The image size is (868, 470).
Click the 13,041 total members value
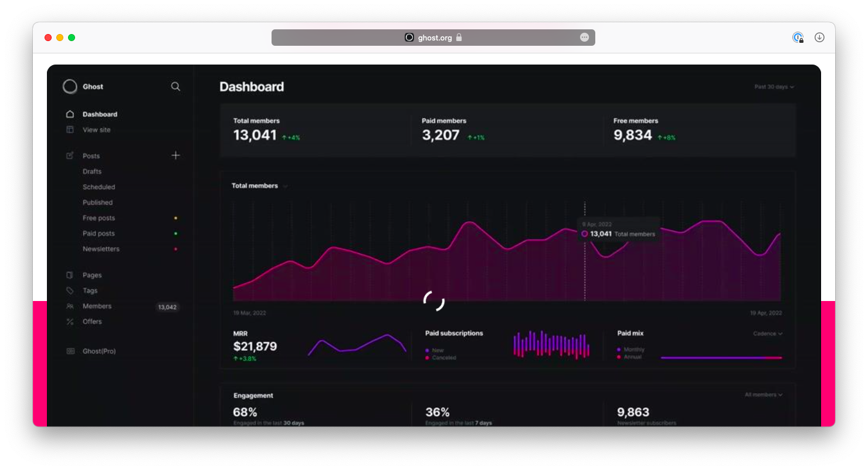click(x=255, y=135)
